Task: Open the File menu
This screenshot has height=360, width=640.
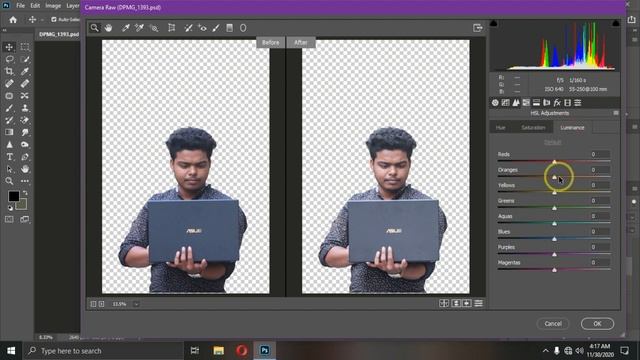Action: tap(20, 6)
